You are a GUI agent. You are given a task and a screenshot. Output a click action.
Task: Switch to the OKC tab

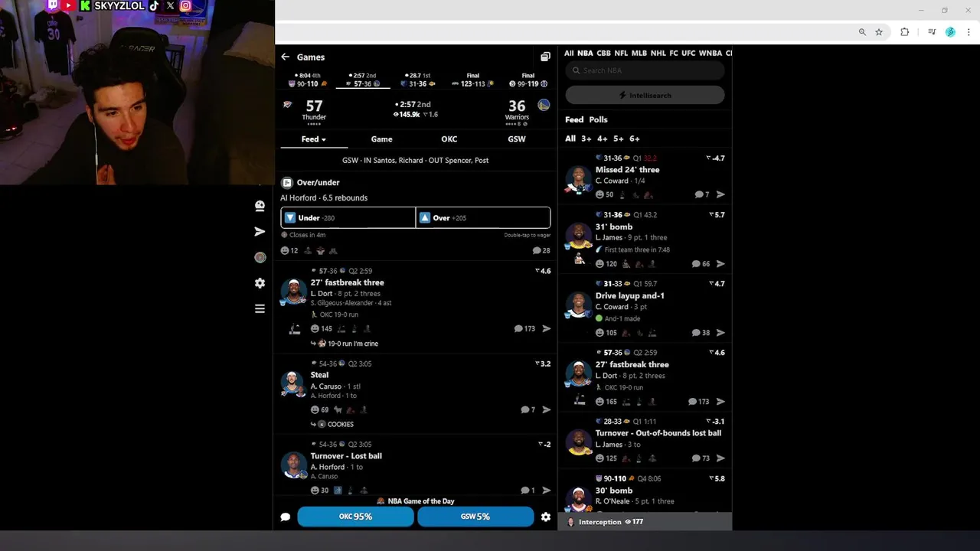[x=449, y=139]
